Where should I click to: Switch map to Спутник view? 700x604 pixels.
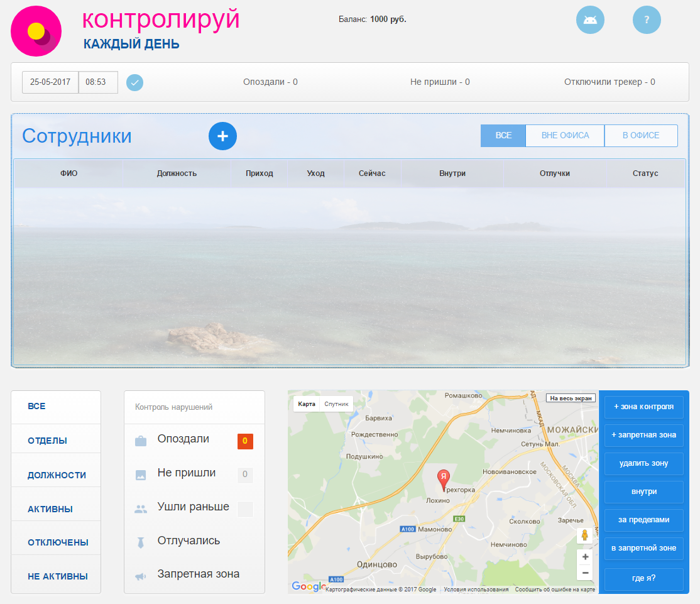(337, 404)
